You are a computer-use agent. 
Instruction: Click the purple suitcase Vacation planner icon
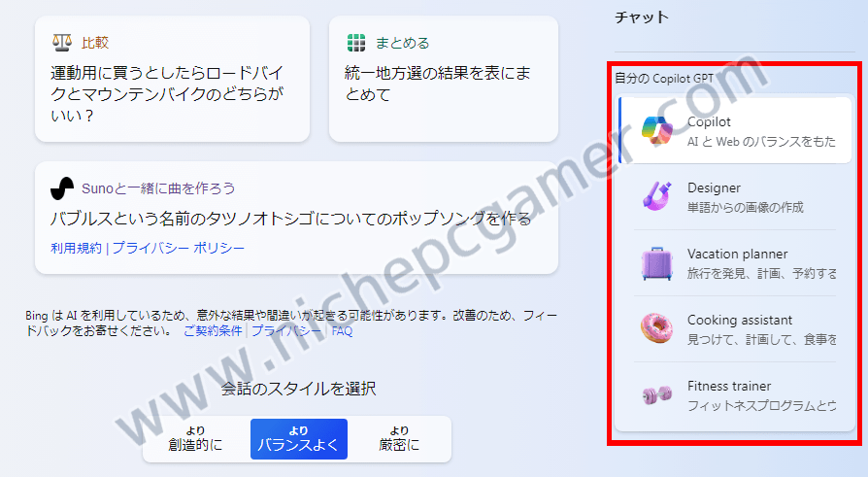pos(657,262)
